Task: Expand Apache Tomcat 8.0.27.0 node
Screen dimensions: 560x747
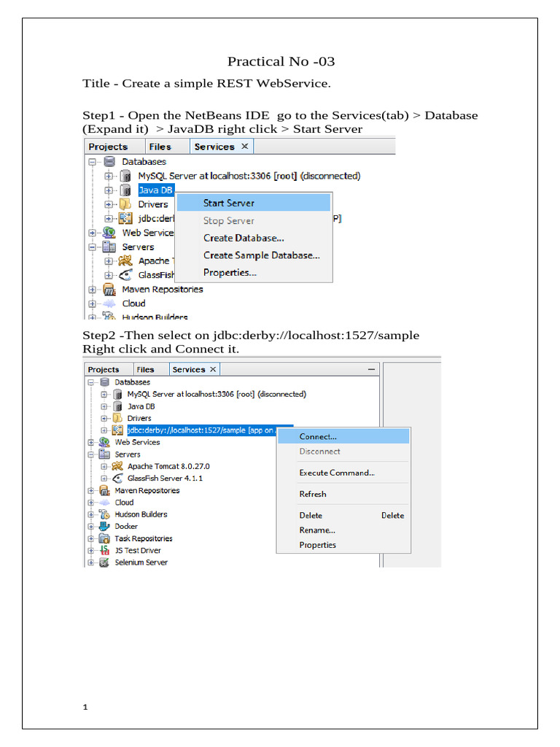Action: (x=104, y=466)
